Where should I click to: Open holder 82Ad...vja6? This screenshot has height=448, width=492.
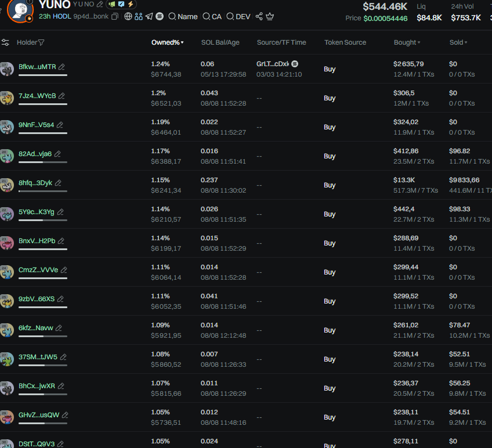click(x=35, y=154)
